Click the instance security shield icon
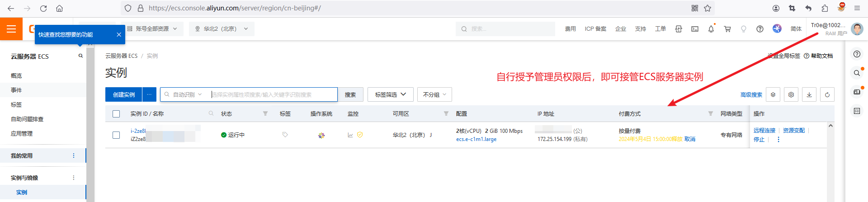 tap(360, 135)
